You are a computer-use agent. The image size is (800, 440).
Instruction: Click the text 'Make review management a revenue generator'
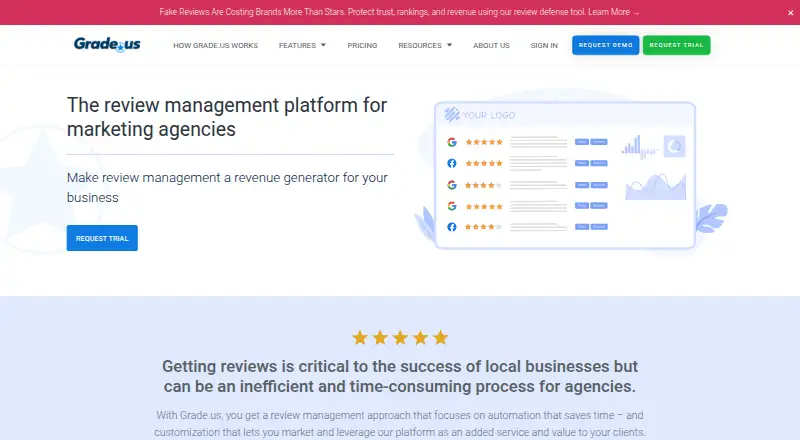coord(203,178)
